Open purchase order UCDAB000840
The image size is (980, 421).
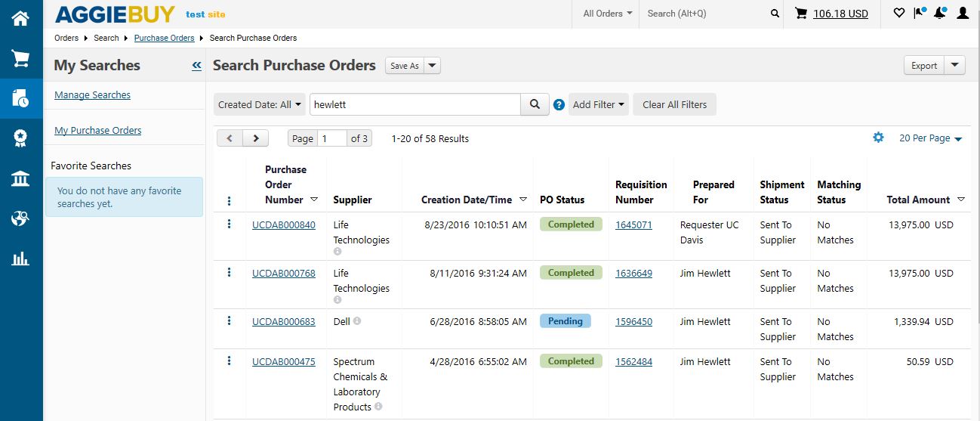click(x=284, y=224)
